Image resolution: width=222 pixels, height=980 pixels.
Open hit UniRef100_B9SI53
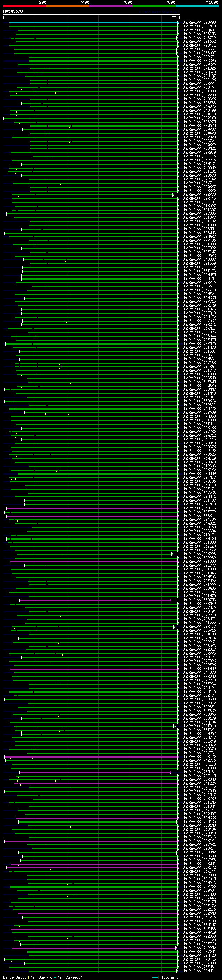(199, 34)
